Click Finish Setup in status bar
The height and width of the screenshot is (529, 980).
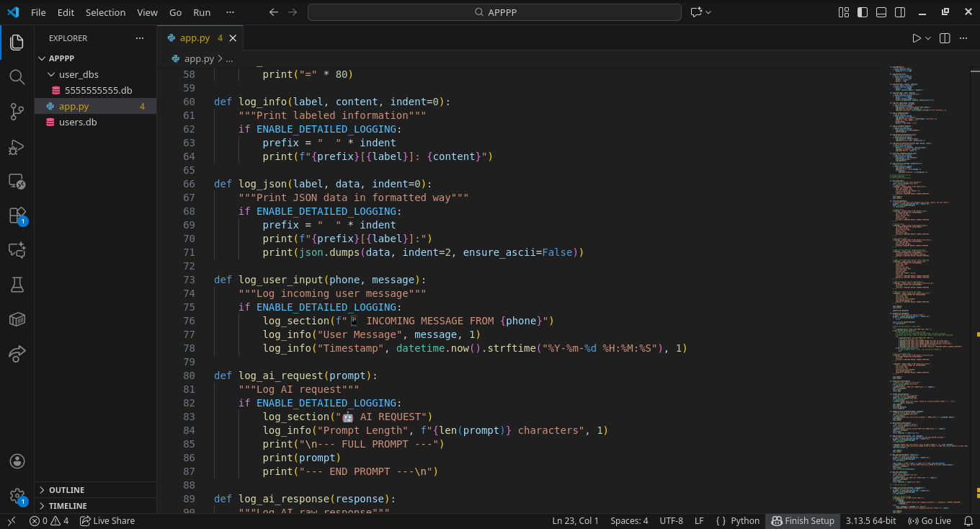[803, 520]
